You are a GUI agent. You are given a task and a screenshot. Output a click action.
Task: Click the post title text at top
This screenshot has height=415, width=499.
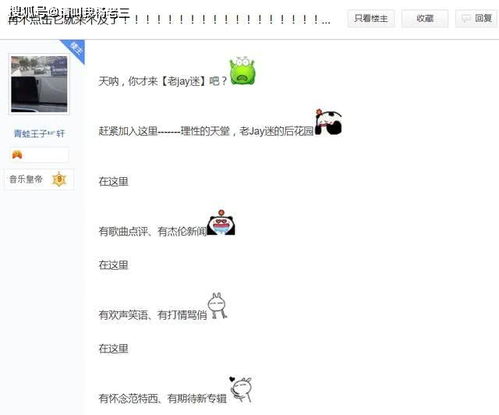(169, 19)
